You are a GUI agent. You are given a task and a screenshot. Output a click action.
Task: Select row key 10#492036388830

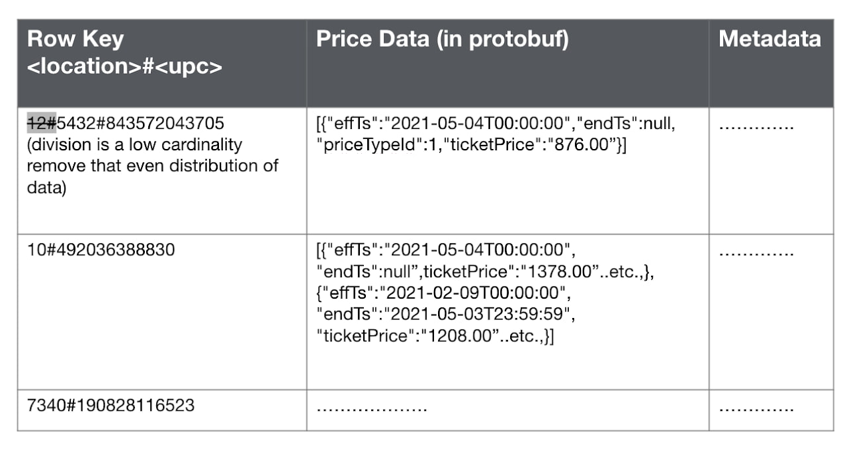(x=101, y=251)
